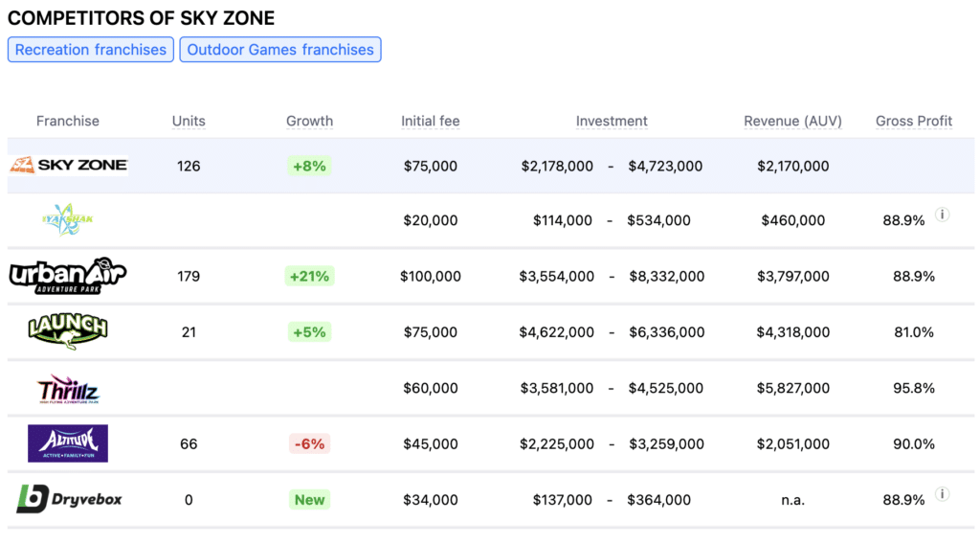Click the Competitors of Sky Zone heading
This screenshot has width=980, height=544.
[x=142, y=18]
